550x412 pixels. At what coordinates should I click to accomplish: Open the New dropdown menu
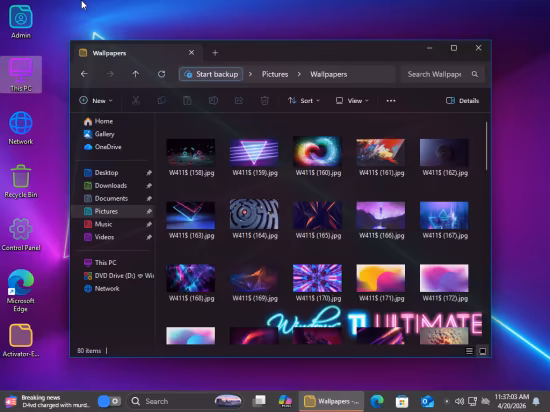coord(96,101)
